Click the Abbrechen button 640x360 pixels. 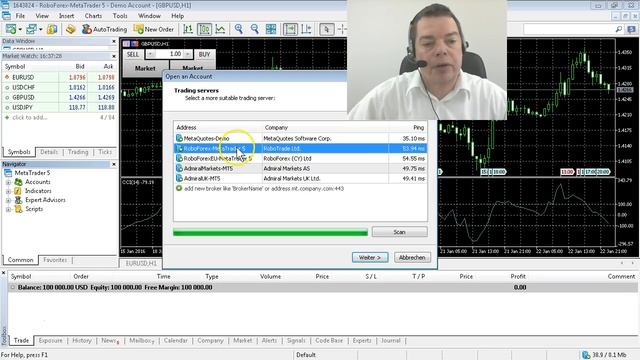click(412, 258)
